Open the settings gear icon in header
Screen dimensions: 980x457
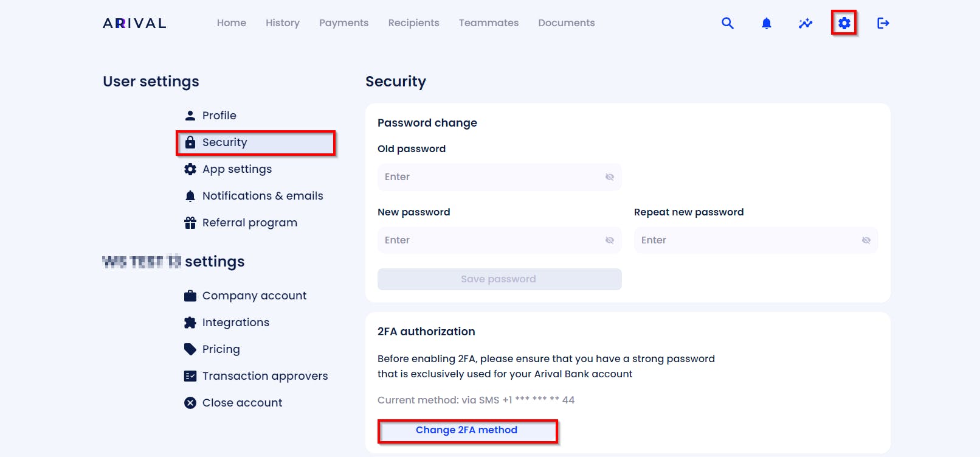(x=844, y=23)
